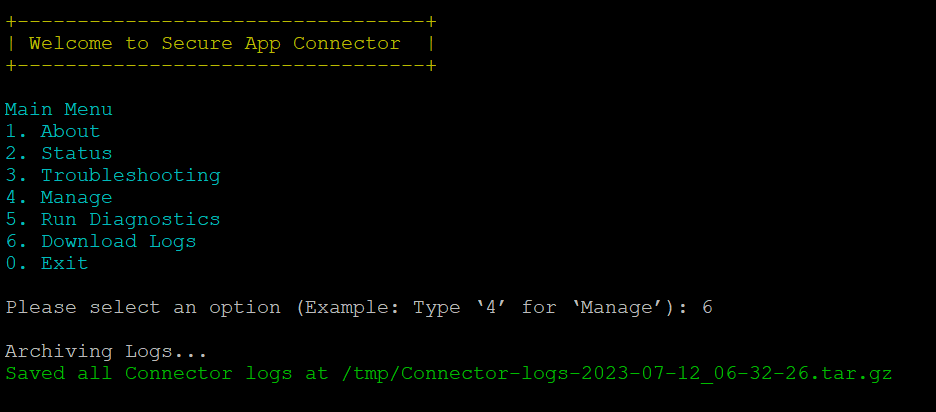The image size is (936, 412).
Task: Select the About menu entry
Action: (53, 131)
